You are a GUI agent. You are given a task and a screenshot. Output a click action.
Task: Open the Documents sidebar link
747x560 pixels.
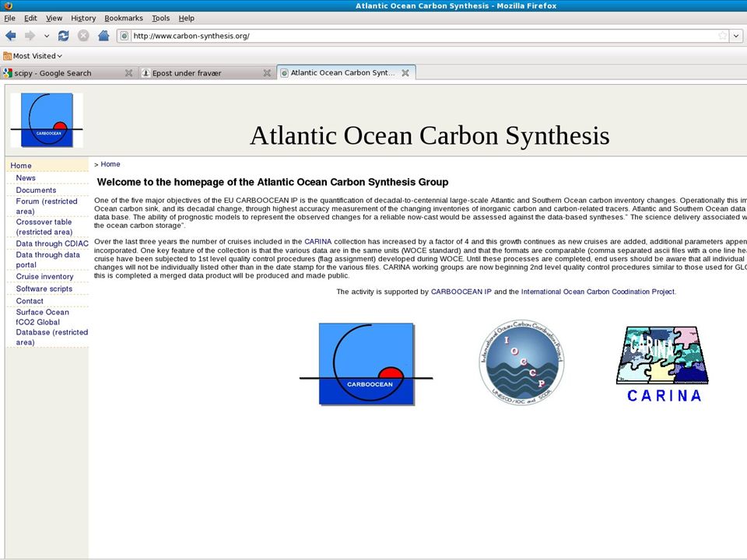(x=37, y=190)
